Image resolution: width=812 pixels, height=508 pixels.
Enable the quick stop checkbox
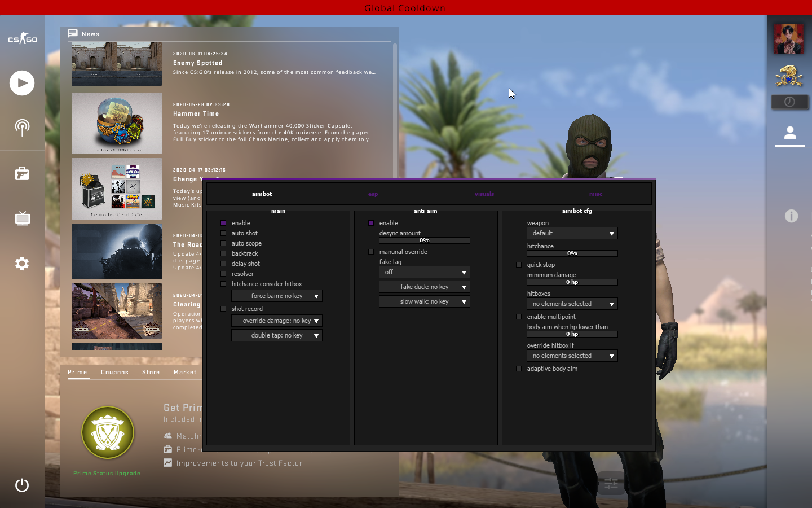(519, 265)
